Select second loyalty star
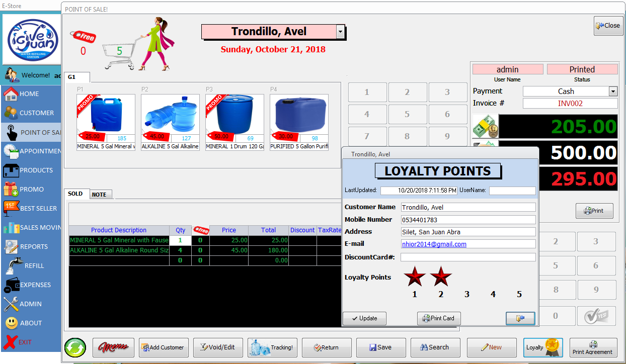The image size is (626, 364). coord(441,277)
